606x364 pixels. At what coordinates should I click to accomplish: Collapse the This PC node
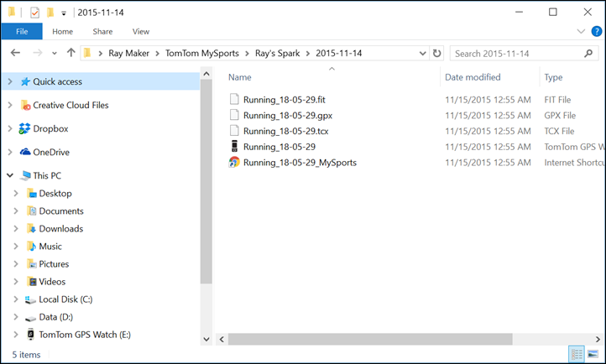[10, 175]
